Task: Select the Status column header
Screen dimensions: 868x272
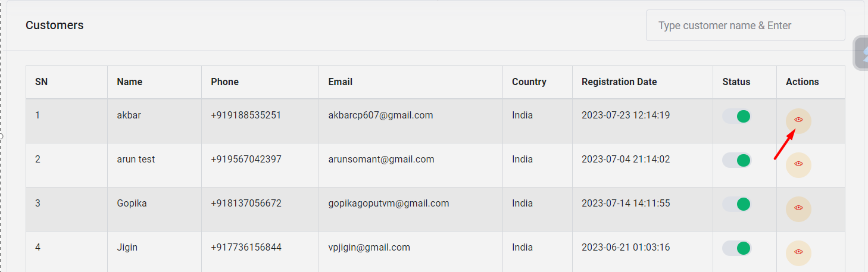Action: (x=736, y=82)
